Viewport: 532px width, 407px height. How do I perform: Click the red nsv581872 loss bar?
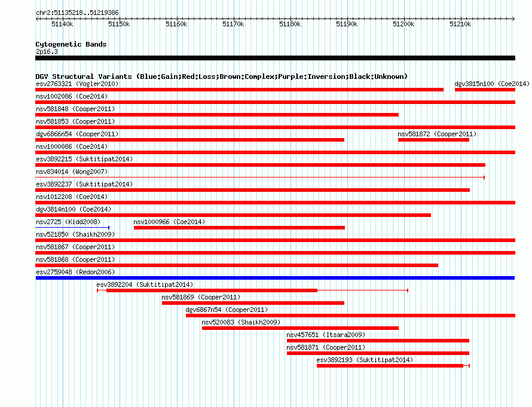(x=433, y=140)
